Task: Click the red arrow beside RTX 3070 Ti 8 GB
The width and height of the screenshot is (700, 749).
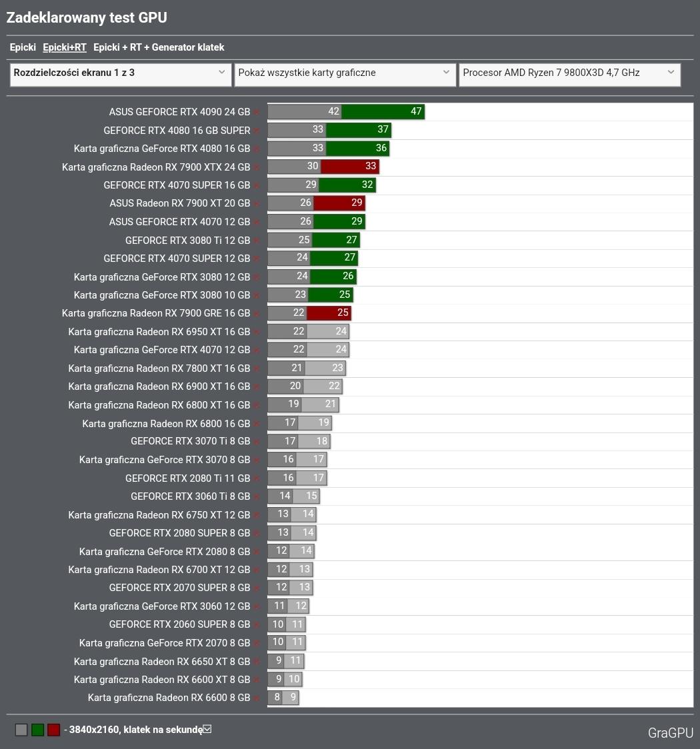Action: pyautogui.click(x=257, y=442)
